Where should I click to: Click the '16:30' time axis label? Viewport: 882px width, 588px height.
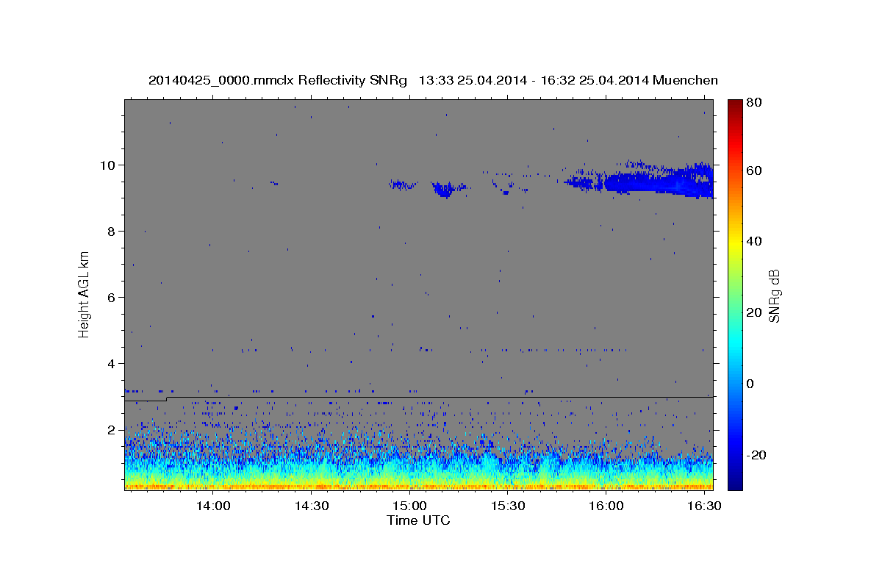[x=703, y=506]
